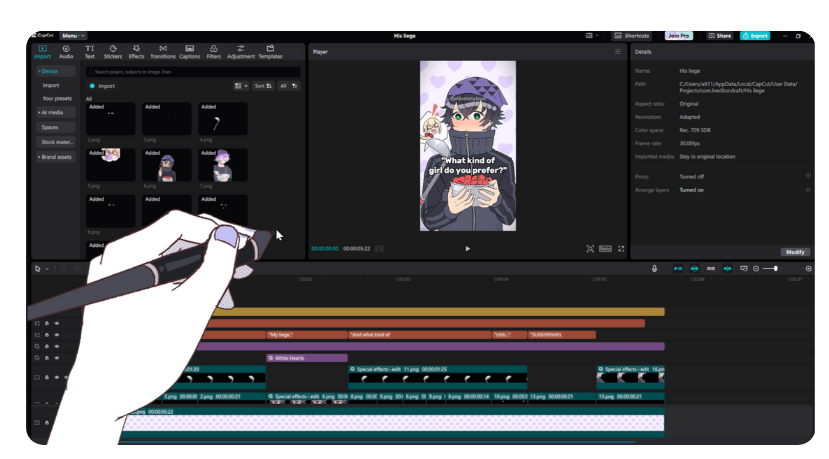Open the Audio panel
Image resolution: width=829 pixels, height=459 pixels.
(x=66, y=52)
